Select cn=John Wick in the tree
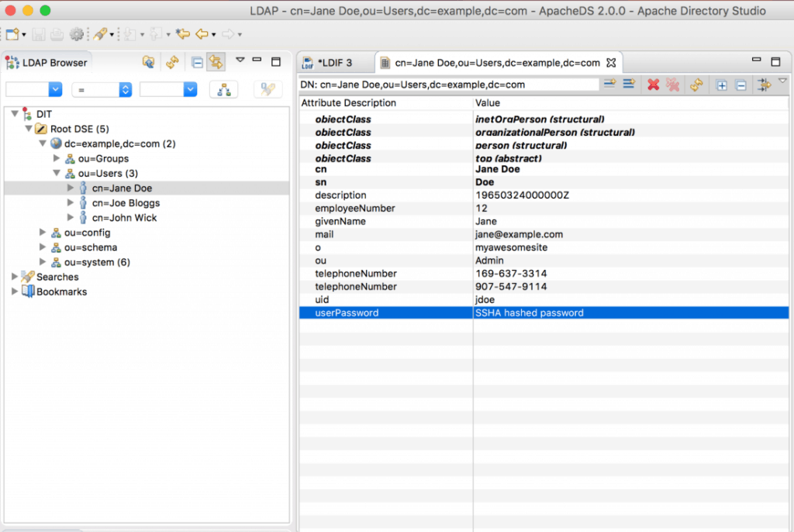 [125, 217]
